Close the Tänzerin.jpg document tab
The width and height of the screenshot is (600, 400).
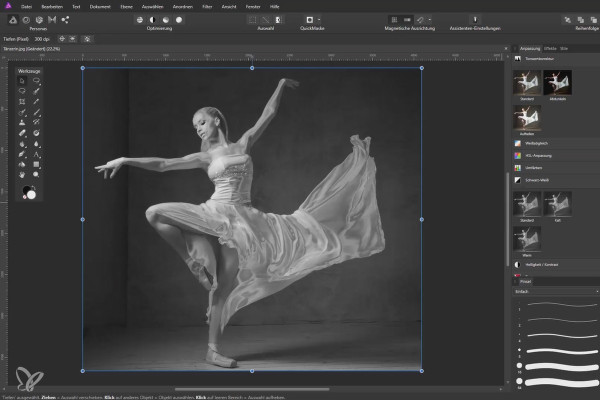click(506, 49)
